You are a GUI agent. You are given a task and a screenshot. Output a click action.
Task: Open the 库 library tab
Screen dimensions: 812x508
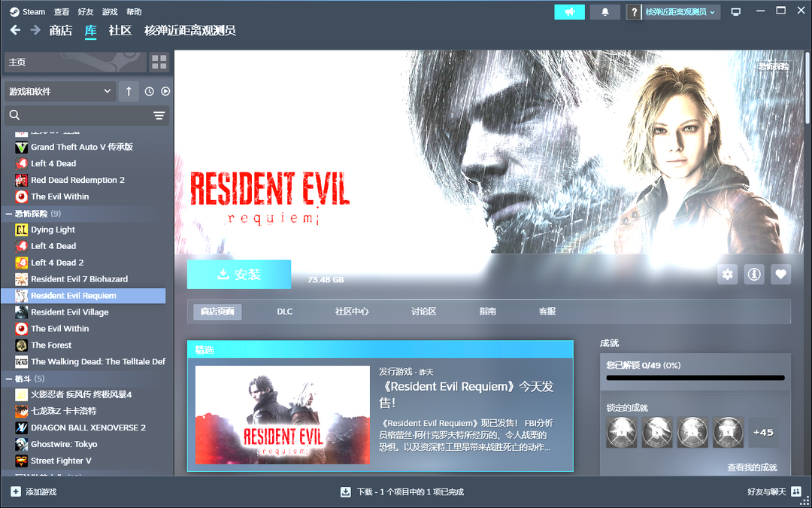(90, 31)
